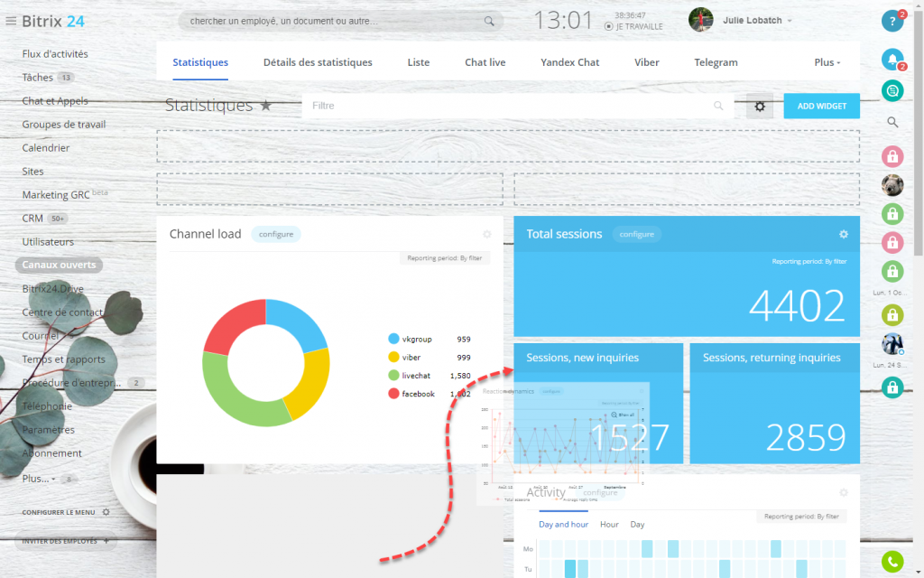This screenshot has width=924, height=578.
Task: Select Canaux ouverts in left menu
Action: pos(59,265)
